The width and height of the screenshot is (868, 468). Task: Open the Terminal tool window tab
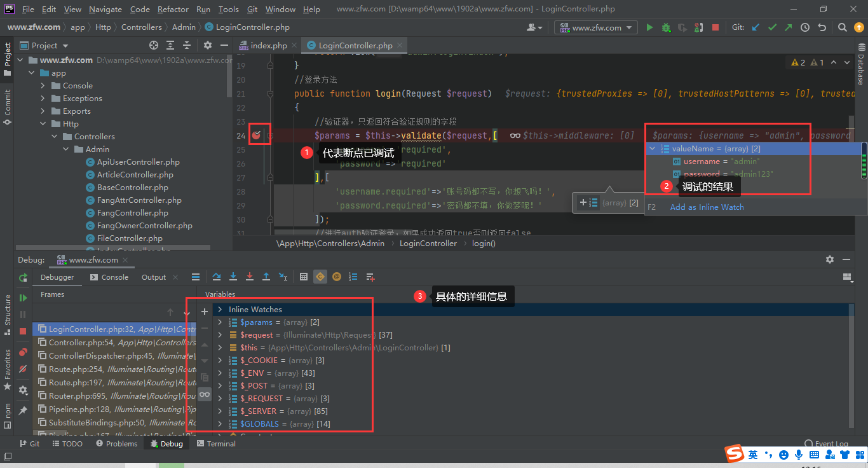[x=216, y=444]
